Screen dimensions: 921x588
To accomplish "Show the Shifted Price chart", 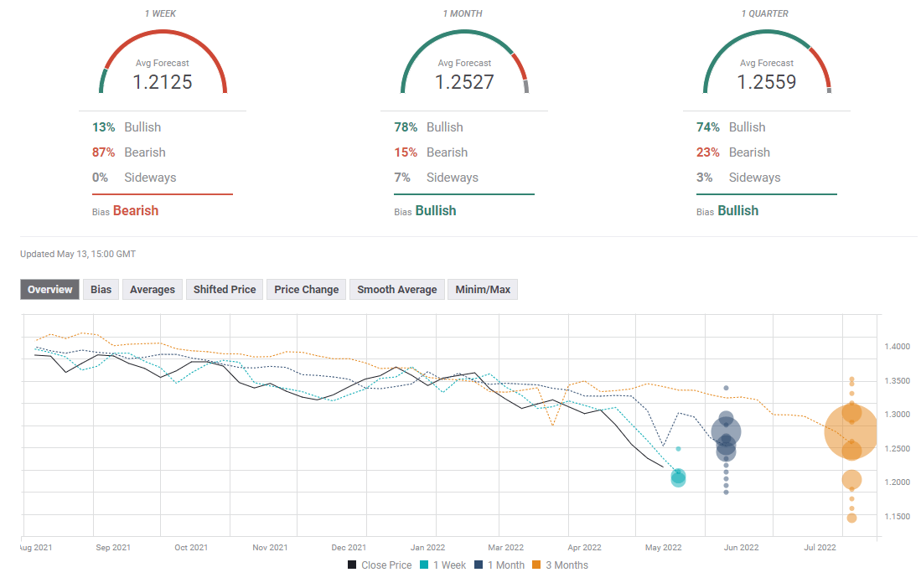I will point(225,290).
